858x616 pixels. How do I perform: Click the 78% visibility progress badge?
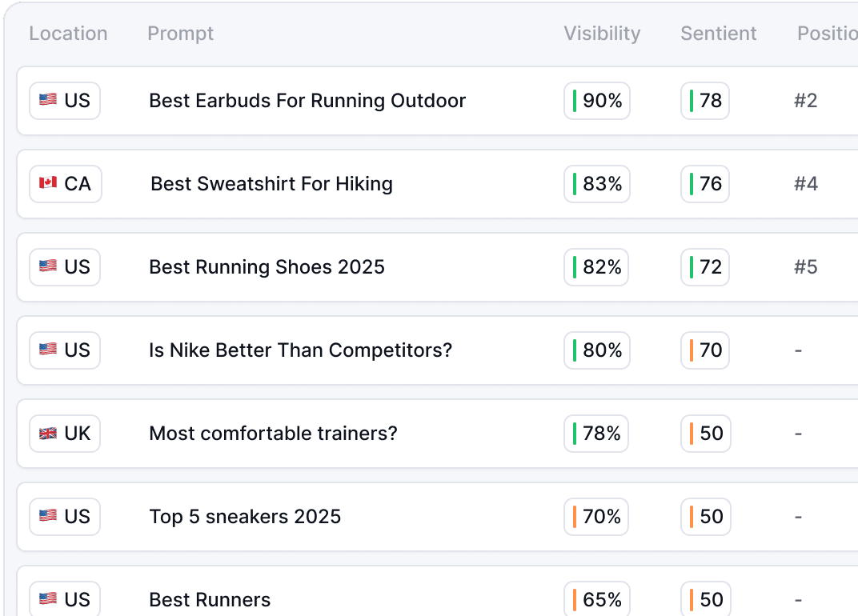point(595,434)
